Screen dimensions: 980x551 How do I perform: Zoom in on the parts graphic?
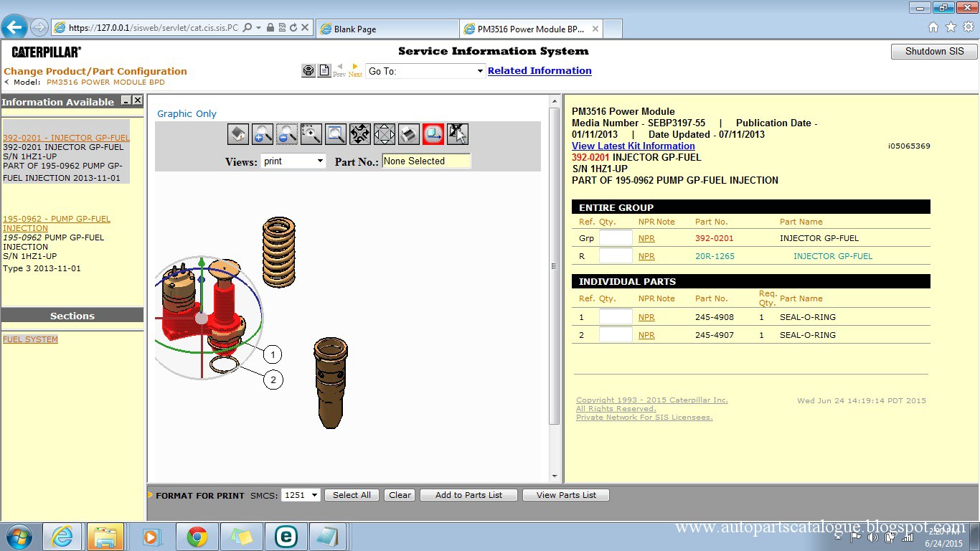tap(263, 133)
